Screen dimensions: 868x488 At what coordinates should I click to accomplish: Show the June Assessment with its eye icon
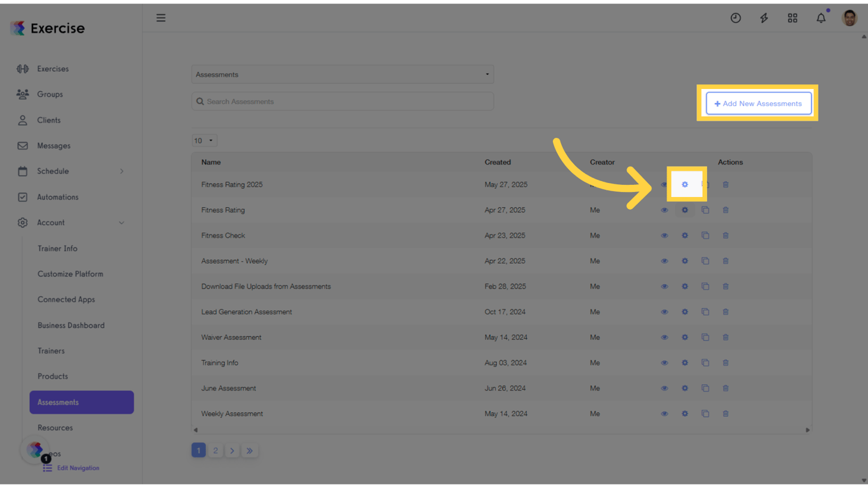pyautogui.click(x=665, y=388)
